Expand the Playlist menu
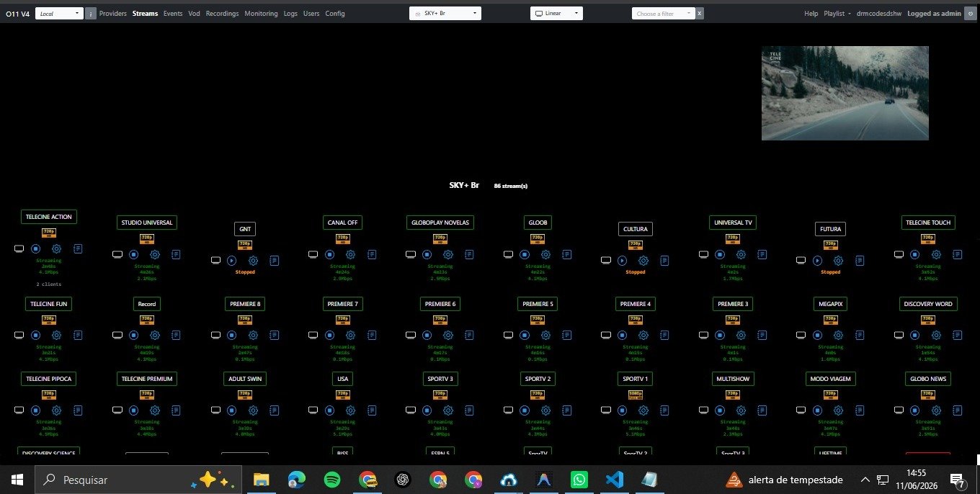This screenshot has height=494, width=980. pos(837,13)
